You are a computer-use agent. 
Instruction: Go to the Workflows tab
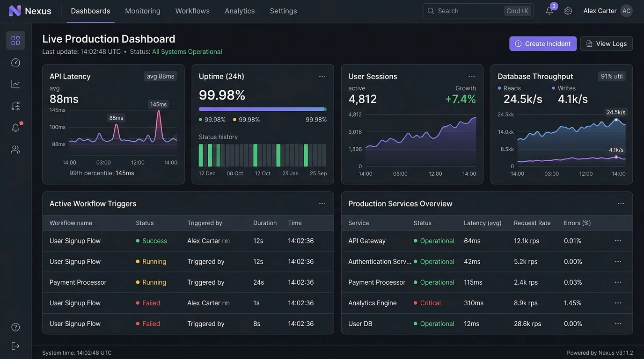[192, 11]
